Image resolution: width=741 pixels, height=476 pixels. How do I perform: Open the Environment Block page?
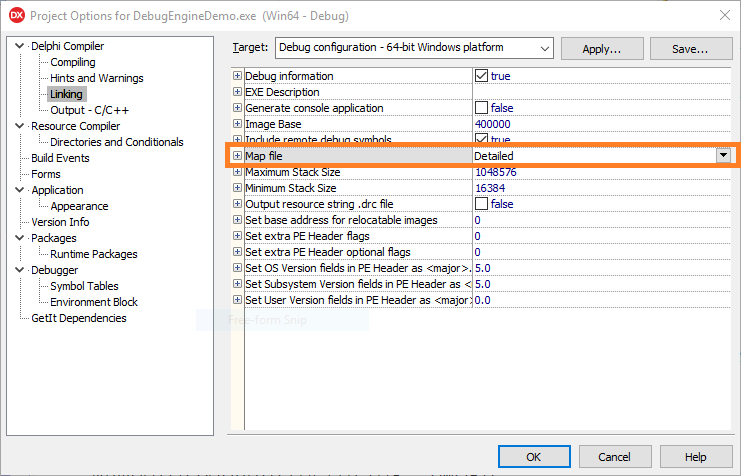[94, 302]
